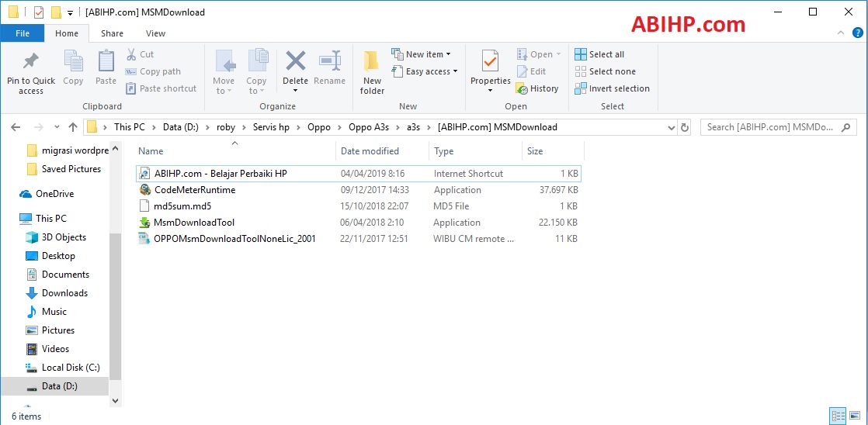Switch to the Home ribbon tab

click(67, 33)
